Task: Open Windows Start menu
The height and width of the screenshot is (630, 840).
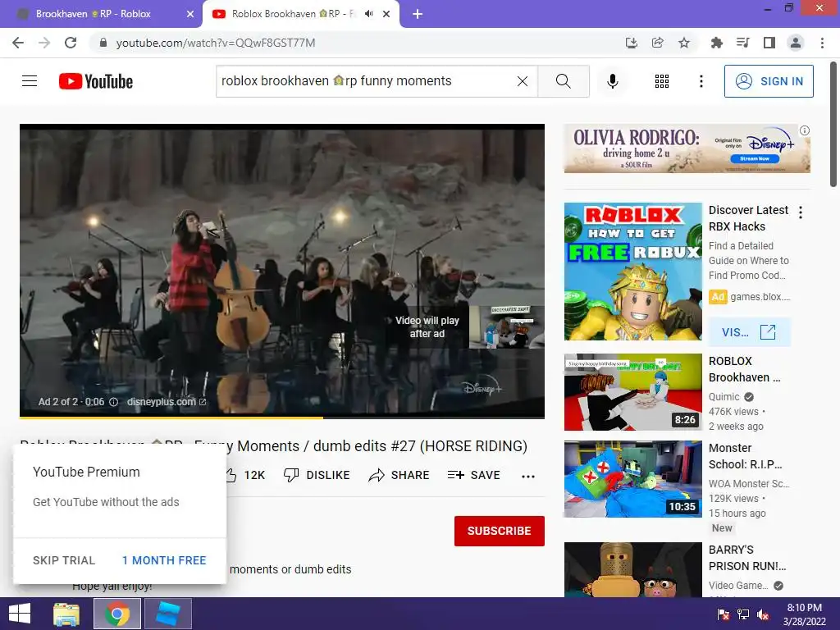Action: [x=20, y=614]
